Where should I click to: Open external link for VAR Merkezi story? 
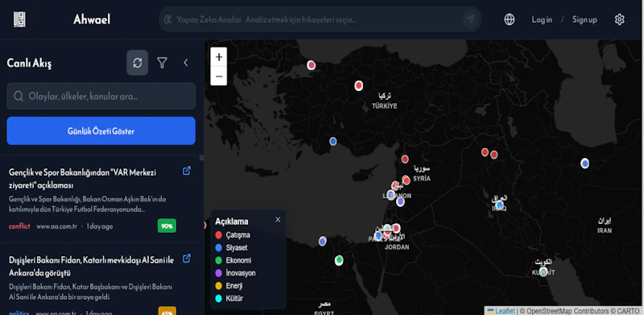(187, 170)
